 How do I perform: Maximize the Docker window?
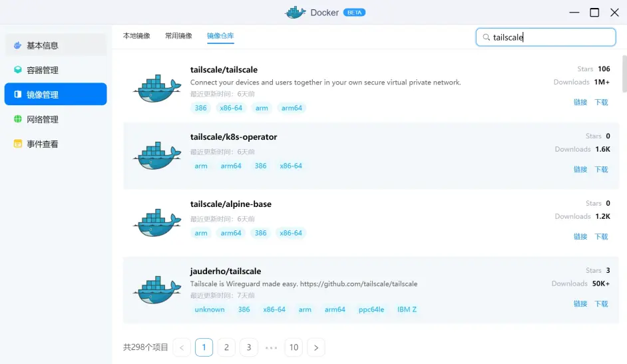pyautogui.click(x=594, y=13)
